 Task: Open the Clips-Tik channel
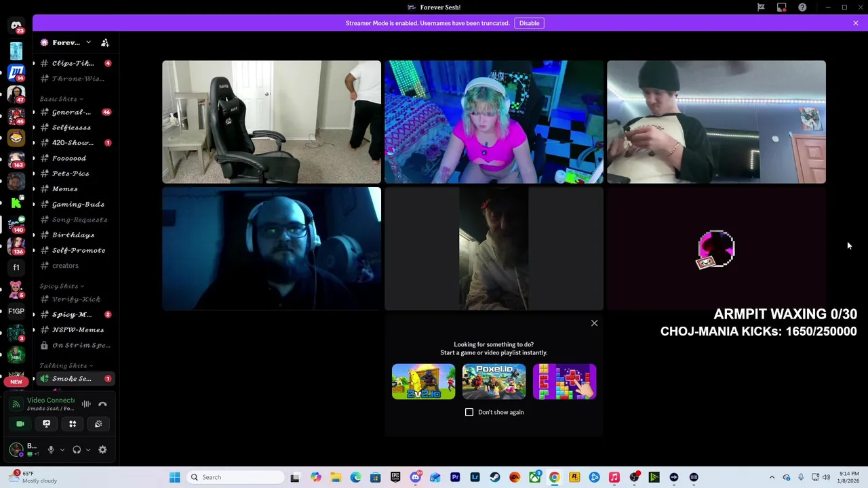(75, 63)
